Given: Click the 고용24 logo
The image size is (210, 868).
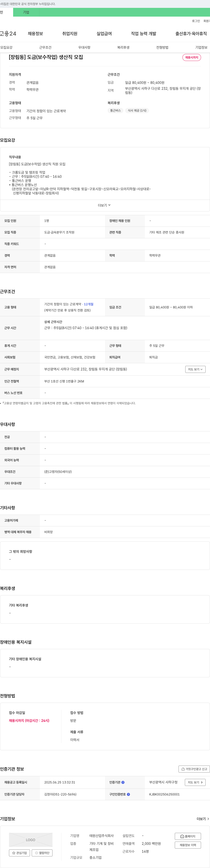Looking at the screenshot, I should click(x=8, y=34).
